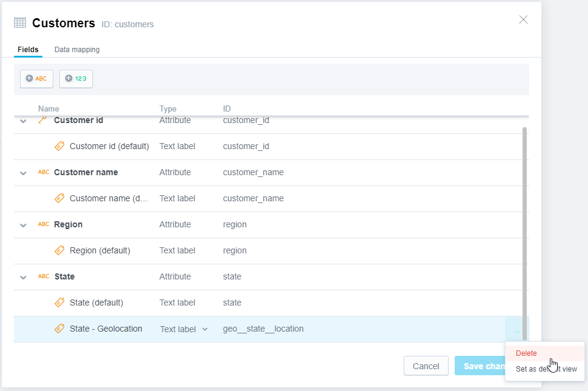Click the tag icon on State - Geolocation

tap(59, 329)
